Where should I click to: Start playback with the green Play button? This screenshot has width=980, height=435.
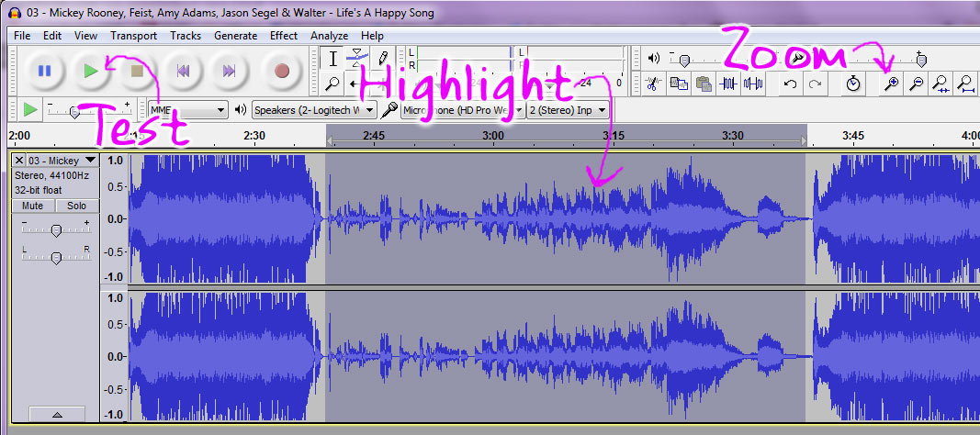(91, 72)
